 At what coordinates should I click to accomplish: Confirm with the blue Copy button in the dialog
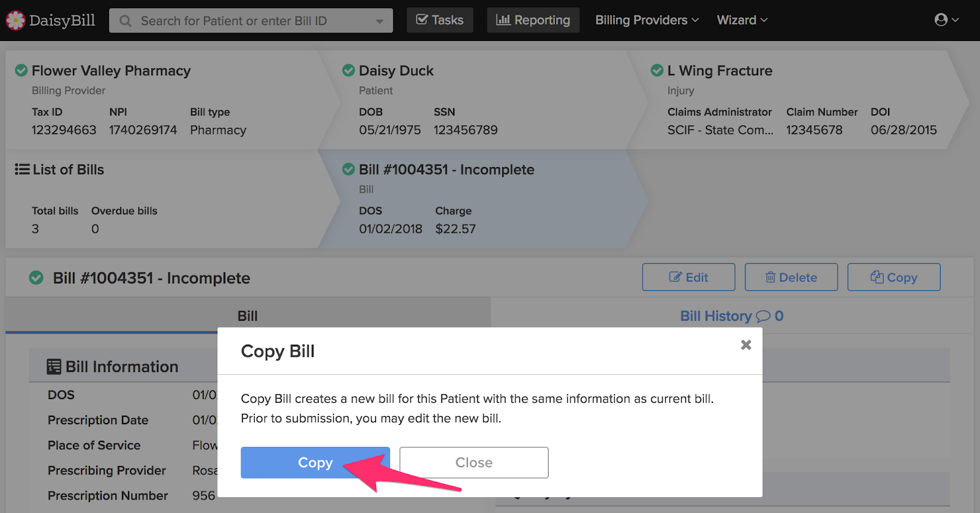(x=315, y=463)
